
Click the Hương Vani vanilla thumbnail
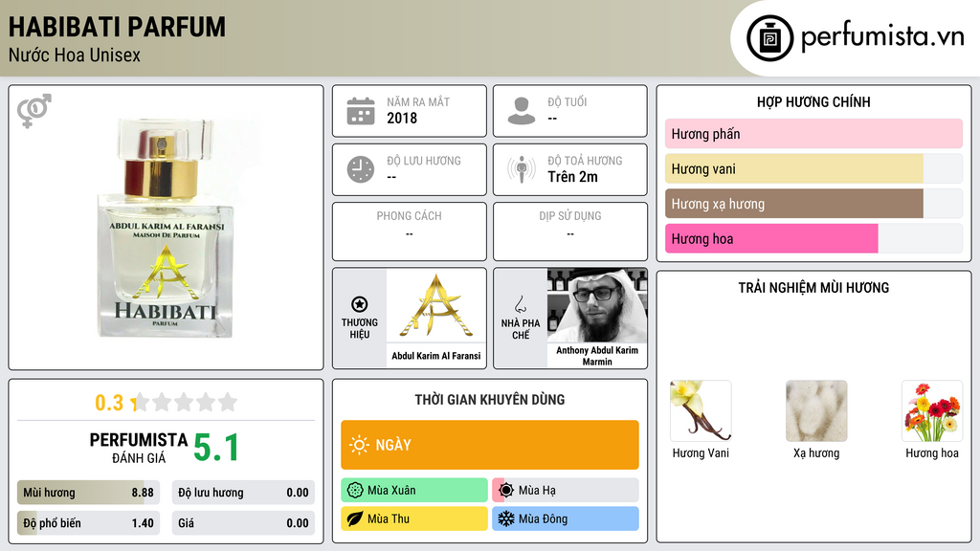click(700, 411)
